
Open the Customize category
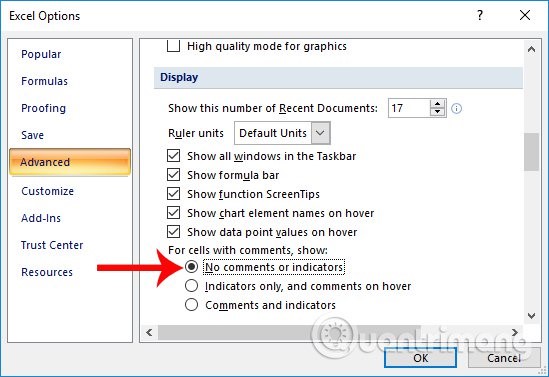[48, 191]
